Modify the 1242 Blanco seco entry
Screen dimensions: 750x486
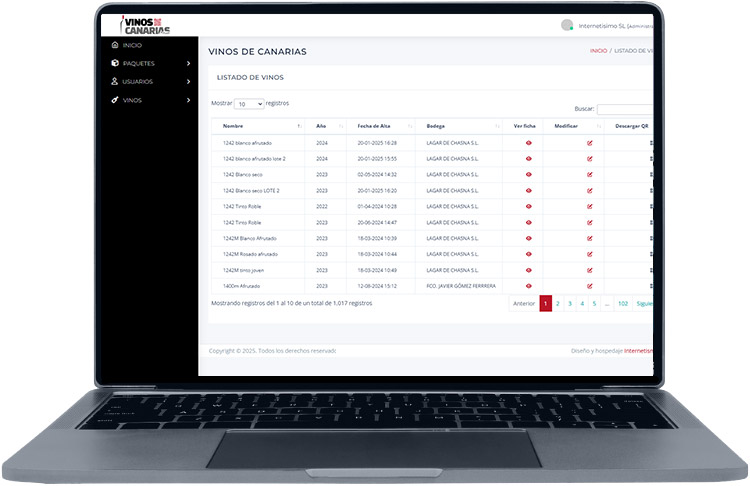pyautogui.click(x=590, y=175)
